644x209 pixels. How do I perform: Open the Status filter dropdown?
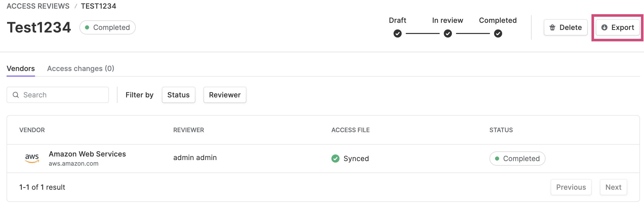[179, 95]
